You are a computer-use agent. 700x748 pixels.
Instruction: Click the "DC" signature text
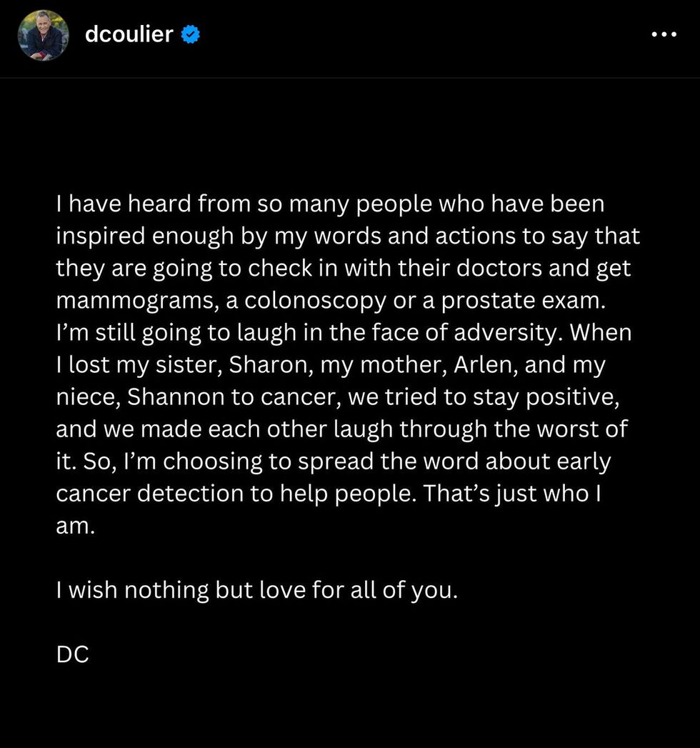[x=72, y=654]
